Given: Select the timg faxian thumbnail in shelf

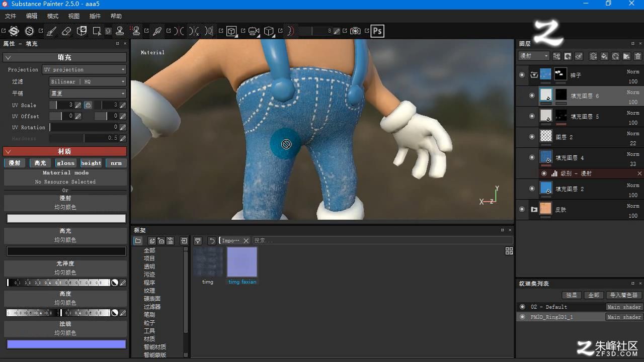Looking at the screenshot, I should click(x=242, y=262).
